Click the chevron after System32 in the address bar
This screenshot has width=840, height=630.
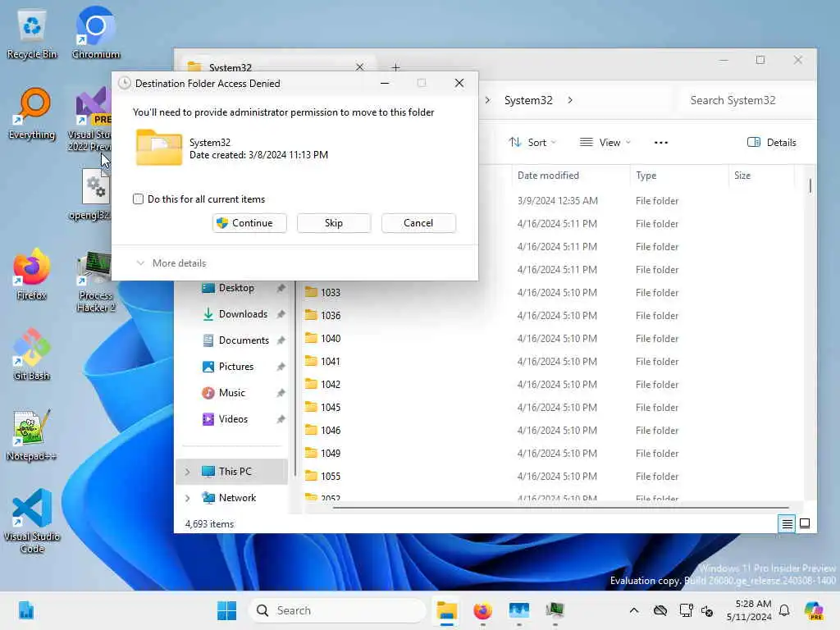570,100
